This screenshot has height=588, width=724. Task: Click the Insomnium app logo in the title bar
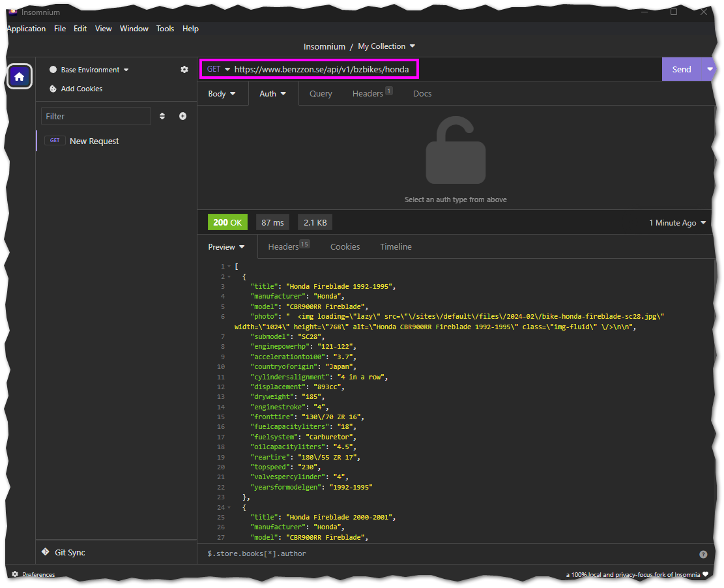(x=13, y=12)
